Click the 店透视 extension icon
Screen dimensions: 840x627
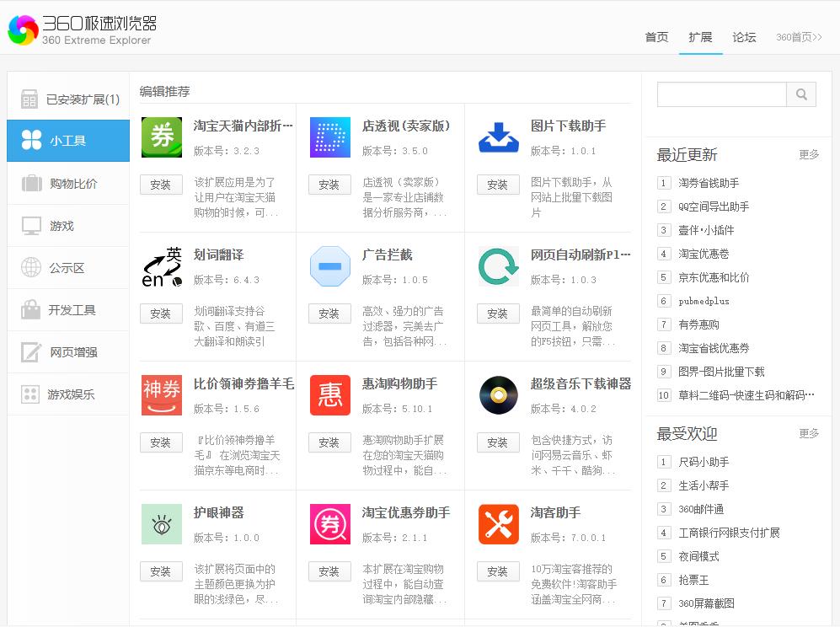click(329, 138)
